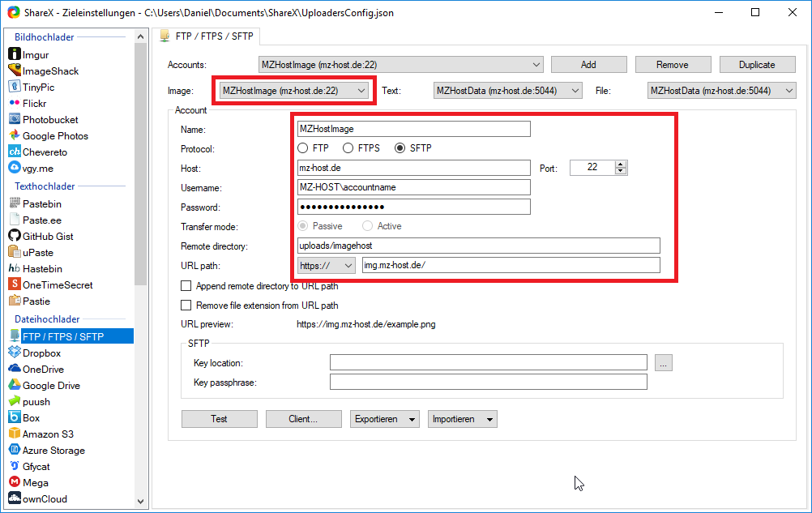This screenshot has width=812, height=513.
Task: Select the Azure Storage icon
Action: coord(15,450)
